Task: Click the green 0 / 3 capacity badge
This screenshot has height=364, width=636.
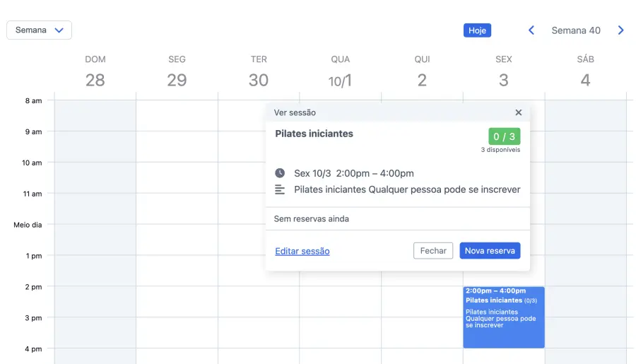Action: coord(504,136)
